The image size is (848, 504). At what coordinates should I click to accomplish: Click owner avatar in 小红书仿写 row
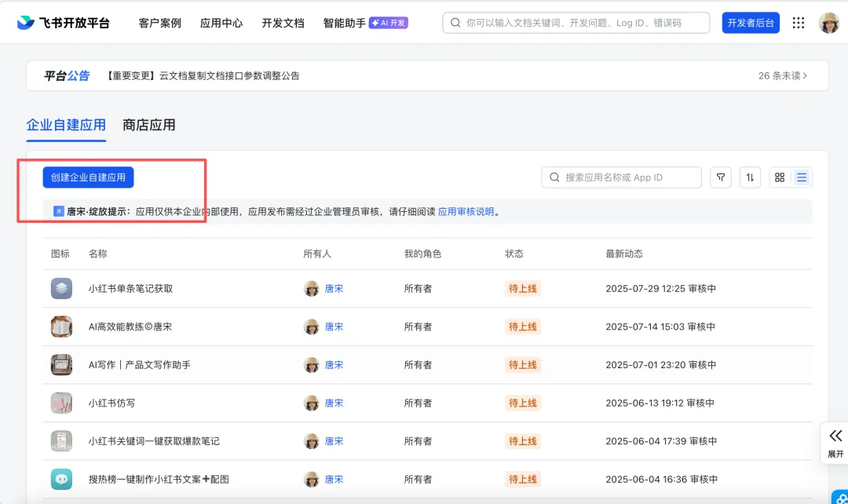[312, 403]
